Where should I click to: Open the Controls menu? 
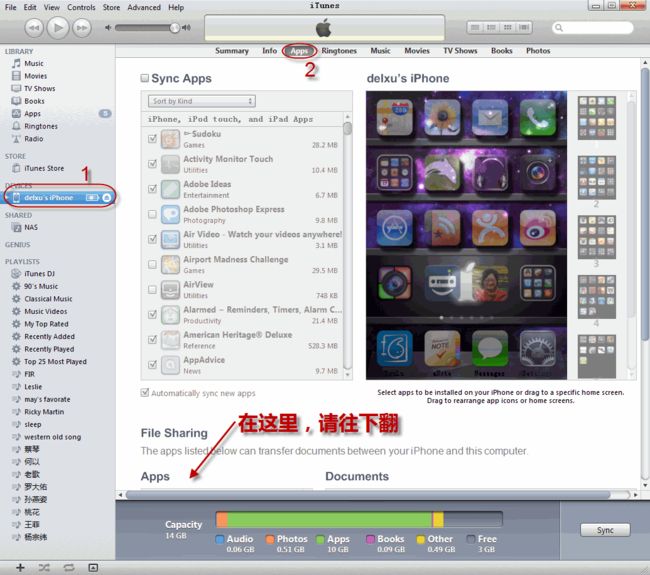[81, 7]
